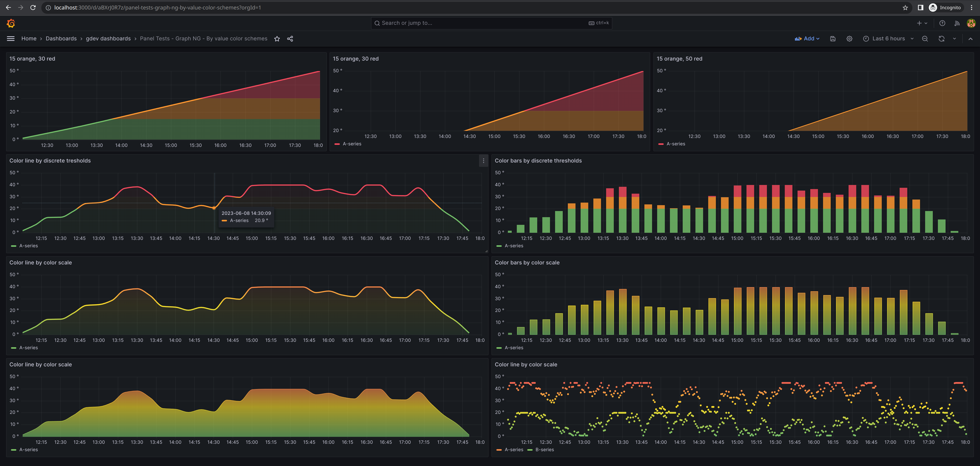Toggle the B-series legend entry

pyautogui.click(x=545, y=449)
